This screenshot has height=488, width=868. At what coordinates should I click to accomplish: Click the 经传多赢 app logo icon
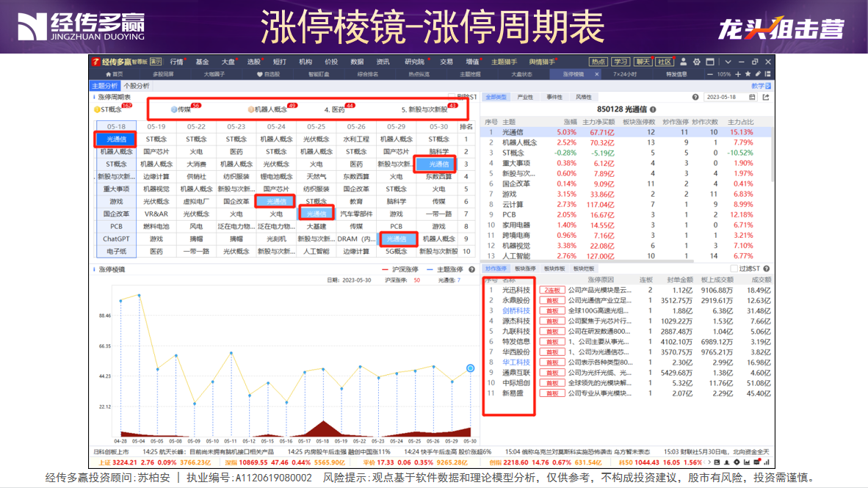(95, 62)
